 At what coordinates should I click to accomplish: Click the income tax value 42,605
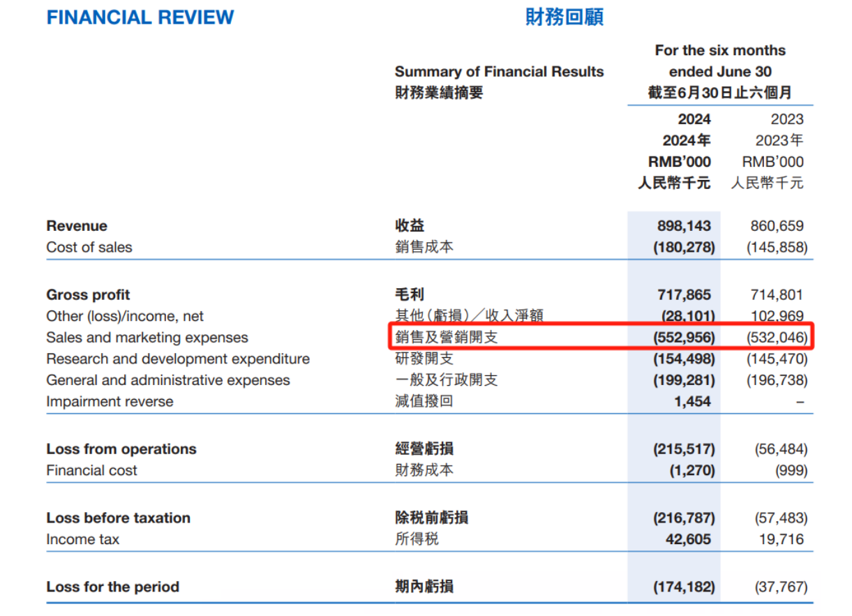tap(687, 539)
